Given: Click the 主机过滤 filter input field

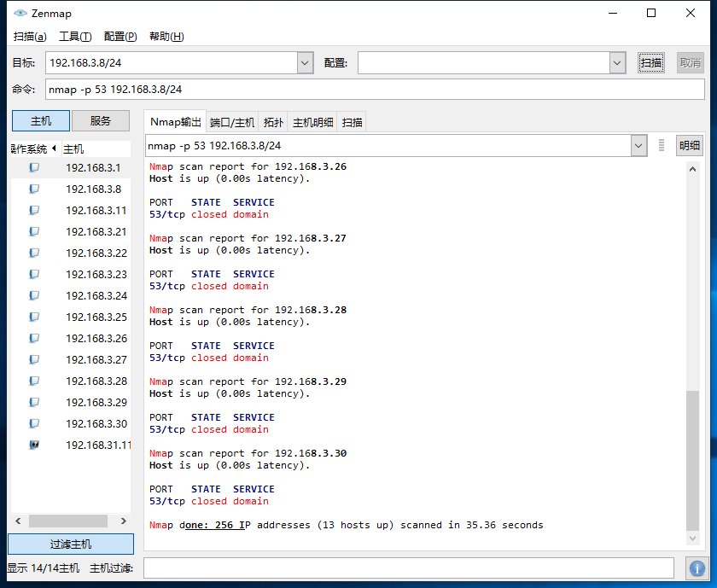Looking at the screenshot, I should [x=409, y=568].
